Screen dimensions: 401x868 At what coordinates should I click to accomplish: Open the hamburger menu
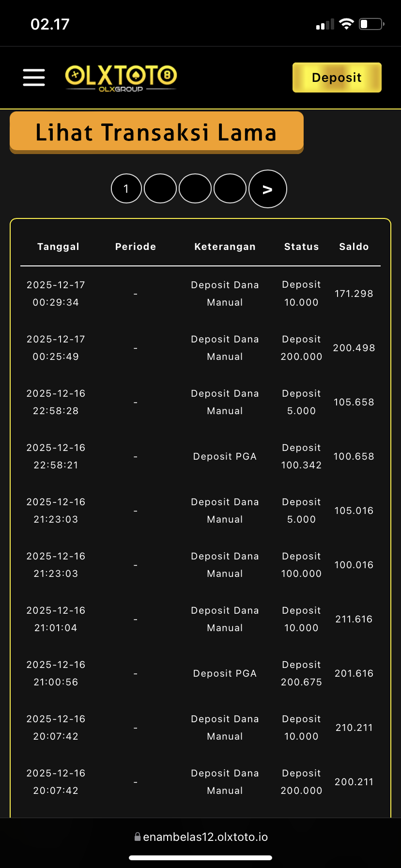pyautogui.click(x=34, y=77)
